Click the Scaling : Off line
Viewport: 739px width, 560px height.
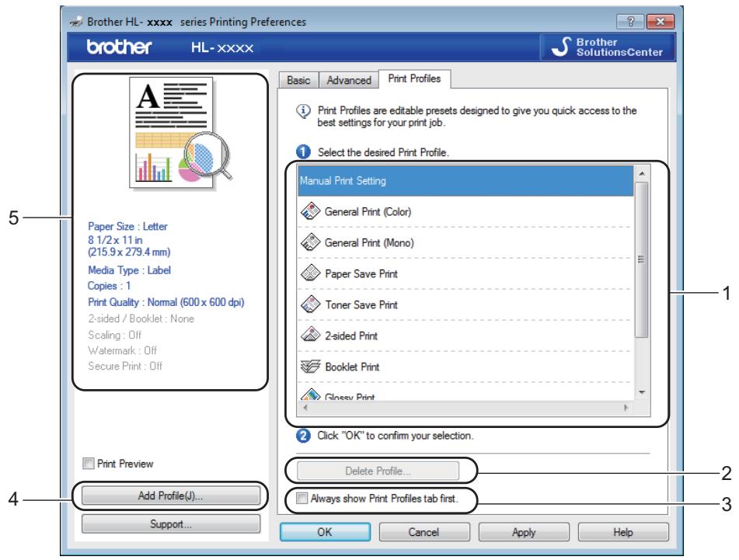click(x=114, y=335)
